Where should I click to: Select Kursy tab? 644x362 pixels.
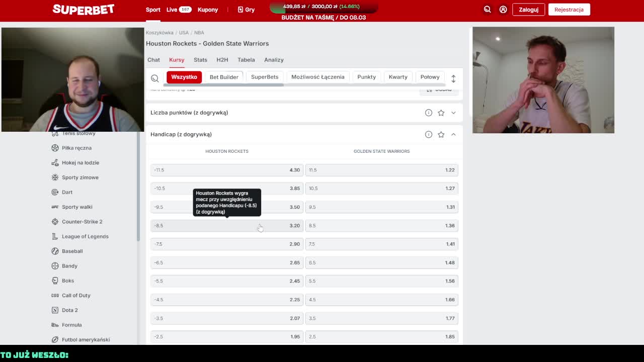tap(177, 60)
